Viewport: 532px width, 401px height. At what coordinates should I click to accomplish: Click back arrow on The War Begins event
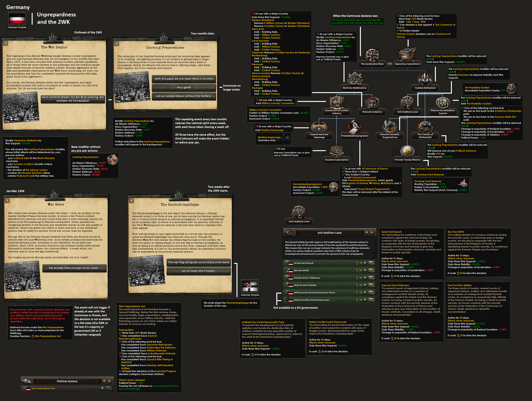click(6, 43)
